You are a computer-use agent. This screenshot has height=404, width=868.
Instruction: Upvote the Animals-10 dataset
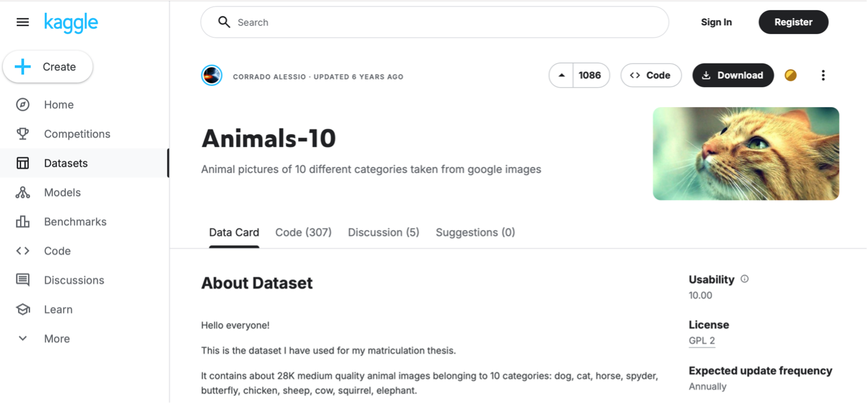point(561,75)
